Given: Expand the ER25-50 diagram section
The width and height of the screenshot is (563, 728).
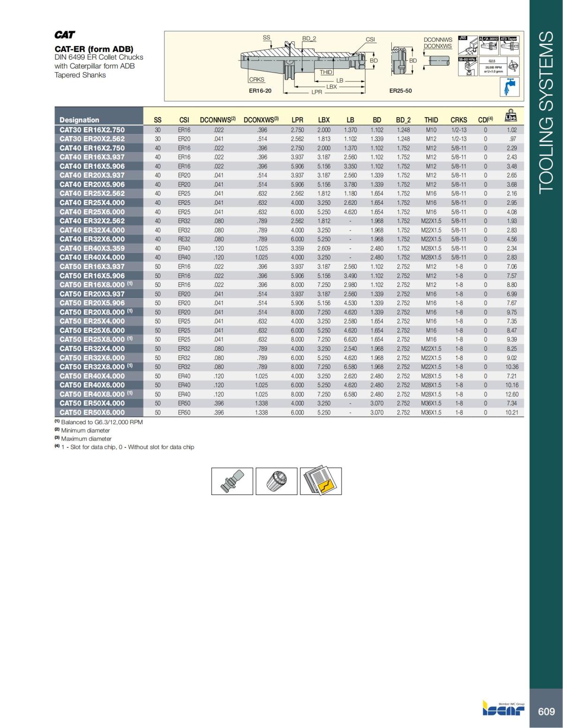Looking at the screenshot, I should point(399,90).
